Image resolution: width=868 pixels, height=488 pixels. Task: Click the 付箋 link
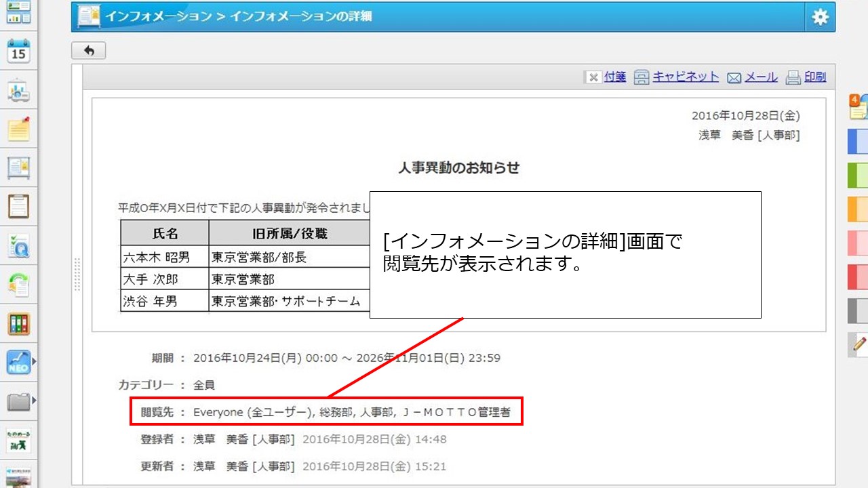click(x=614, y=77)
